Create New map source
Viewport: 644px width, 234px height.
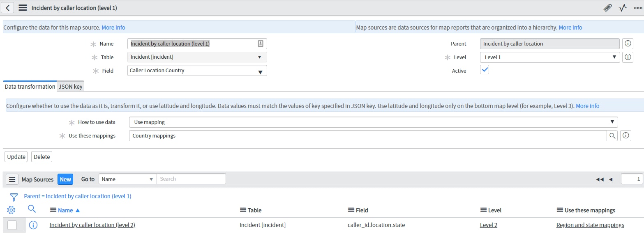(65, 179)
